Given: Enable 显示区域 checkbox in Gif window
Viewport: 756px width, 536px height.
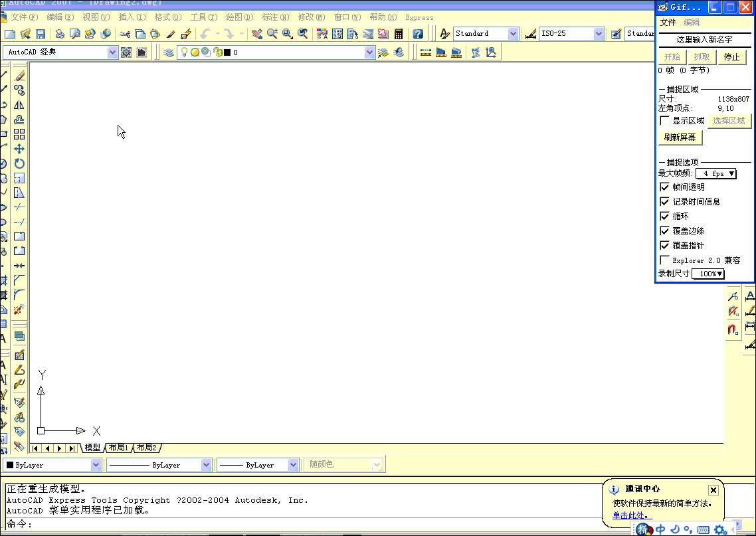Looking at the screenshot, I should click(664, 120).
